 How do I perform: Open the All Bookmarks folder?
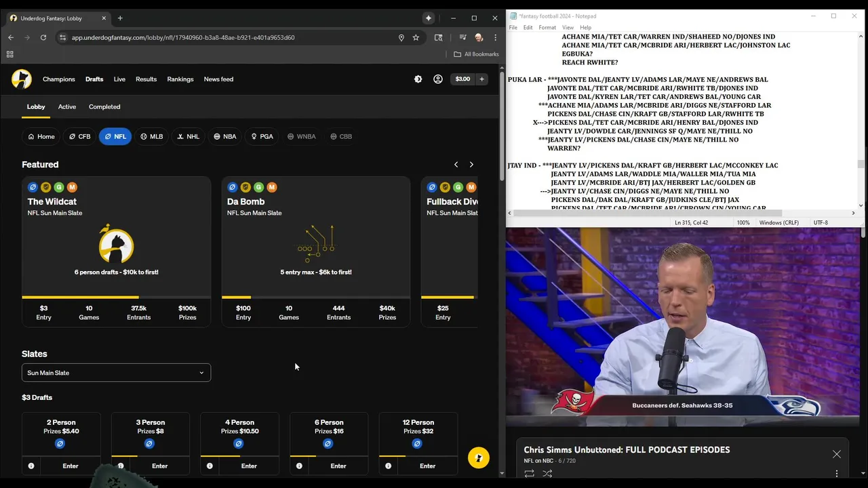coord(476,54)
